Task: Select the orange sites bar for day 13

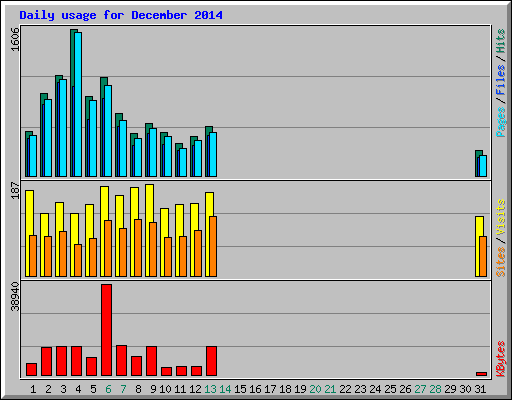Action: point(213,246)
